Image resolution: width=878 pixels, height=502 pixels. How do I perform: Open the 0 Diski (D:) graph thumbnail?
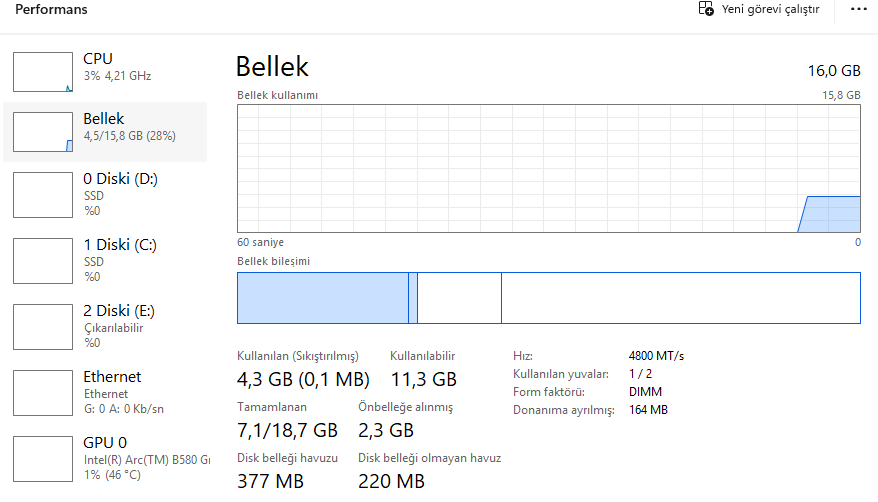coord(43,195)
